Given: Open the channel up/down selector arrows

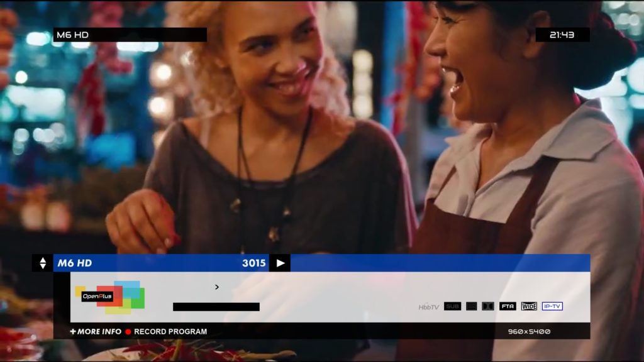Looking at the screenshot, I should click(x=43, y=263).
